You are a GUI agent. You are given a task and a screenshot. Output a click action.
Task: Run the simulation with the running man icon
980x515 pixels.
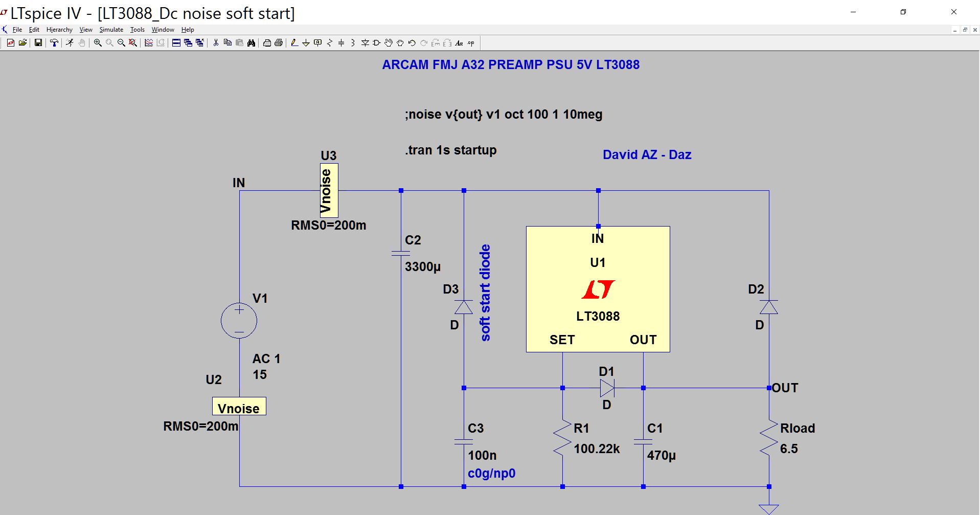click(x=70, y=43)
